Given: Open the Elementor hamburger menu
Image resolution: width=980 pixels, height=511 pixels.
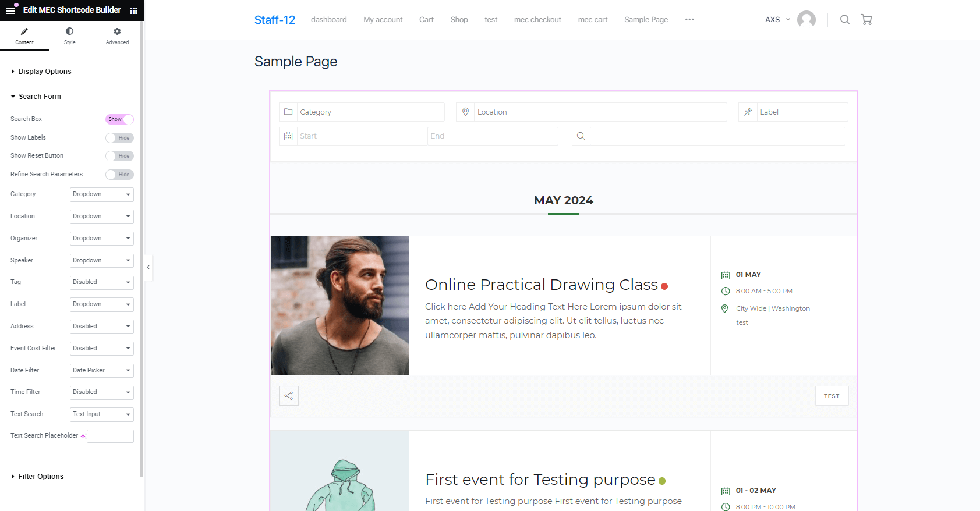Looking at the screenshot, I should pos(10,10).
